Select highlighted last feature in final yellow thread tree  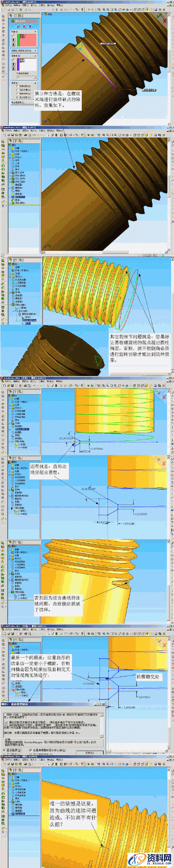[x=20, y=813]
